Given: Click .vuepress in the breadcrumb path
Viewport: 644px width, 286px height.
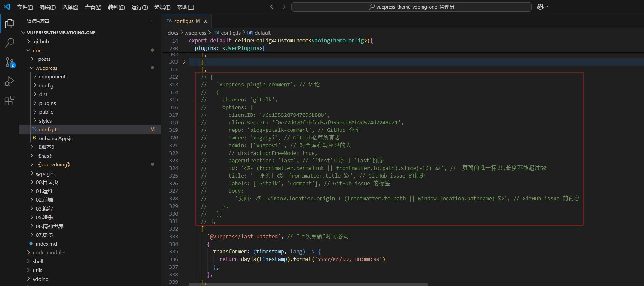Looking at the screenshot, I should [x=195, y=33].
